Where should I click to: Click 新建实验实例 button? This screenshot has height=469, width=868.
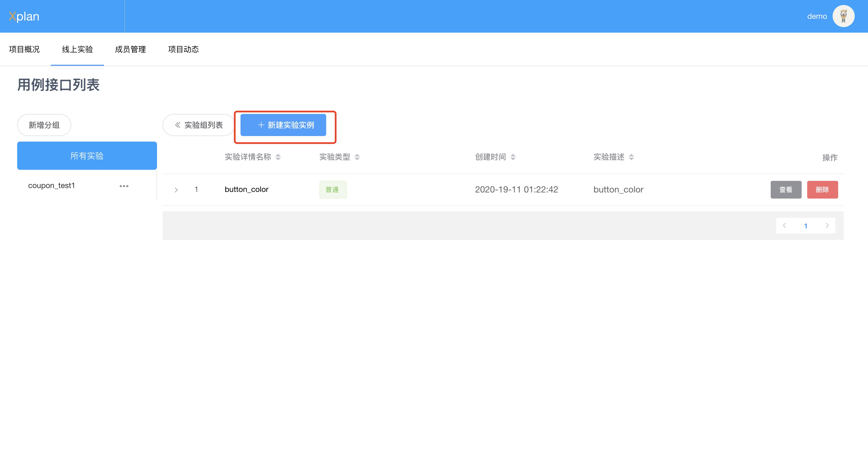point(283,125)
